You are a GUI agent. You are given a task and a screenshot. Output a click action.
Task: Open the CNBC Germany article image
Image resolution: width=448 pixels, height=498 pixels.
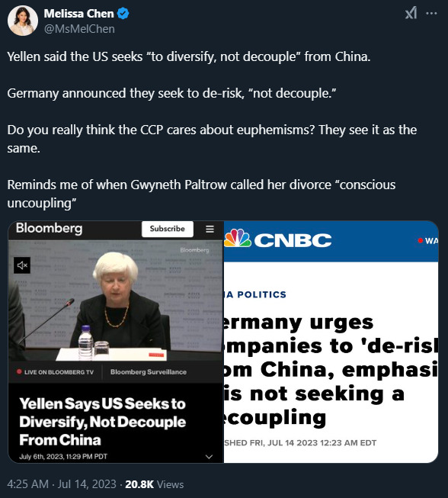(x=331, y=342)
